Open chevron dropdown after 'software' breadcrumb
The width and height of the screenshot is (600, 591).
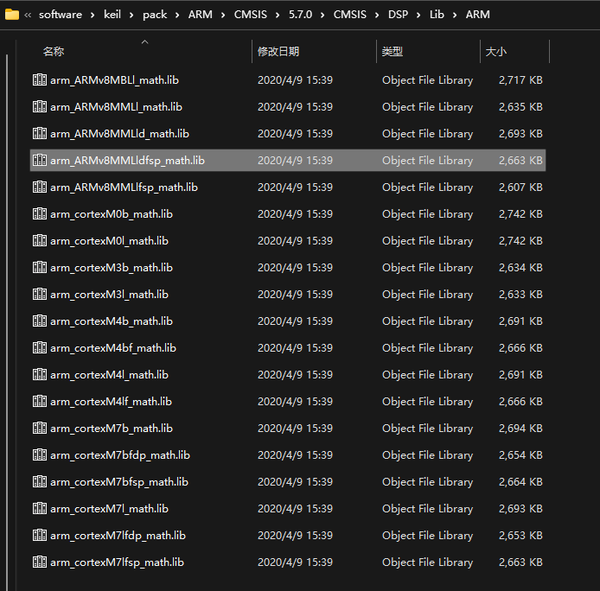93,15
